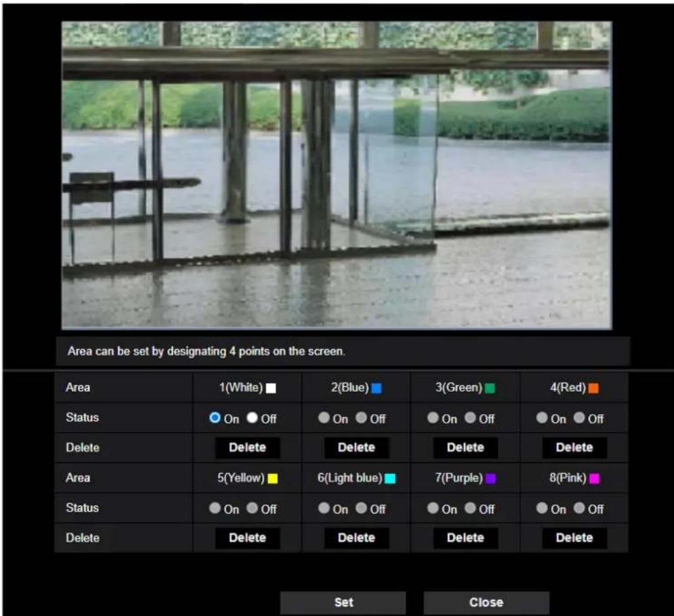This screenshot has width=674, height=616.
Task: Click the '8(Pink)' area label
Action: coord(568,478)
